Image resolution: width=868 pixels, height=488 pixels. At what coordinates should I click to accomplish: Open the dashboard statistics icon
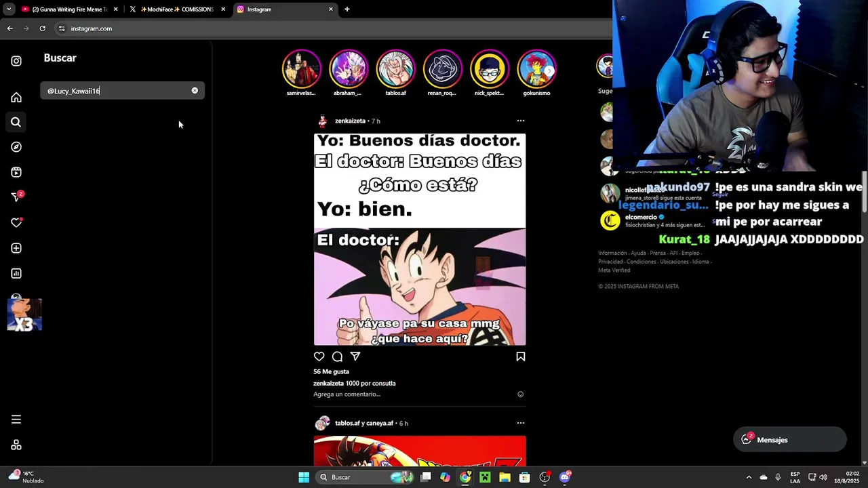[16, 273]
